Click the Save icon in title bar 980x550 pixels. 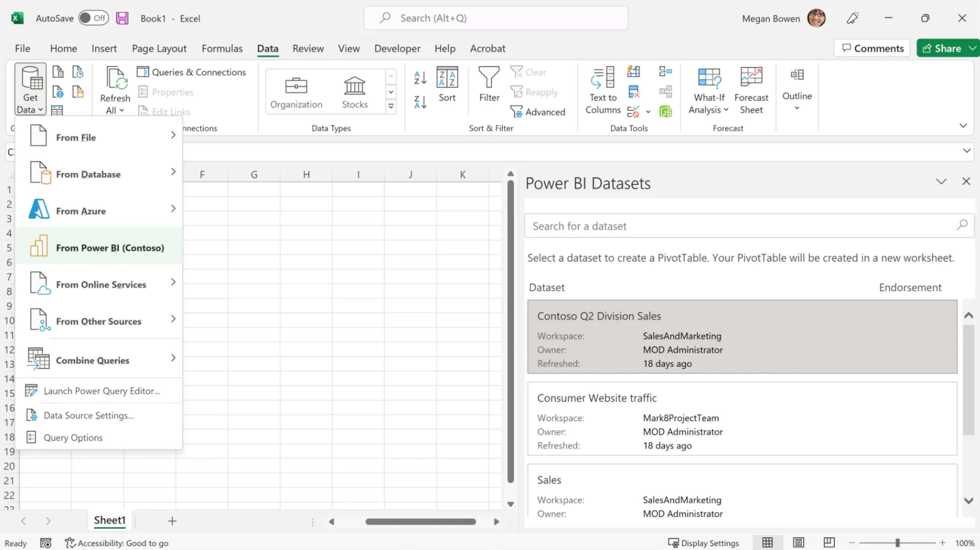122,18
